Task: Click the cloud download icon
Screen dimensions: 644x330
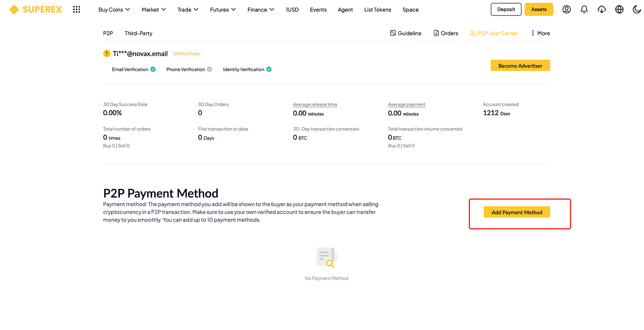Action: [602, 9]
